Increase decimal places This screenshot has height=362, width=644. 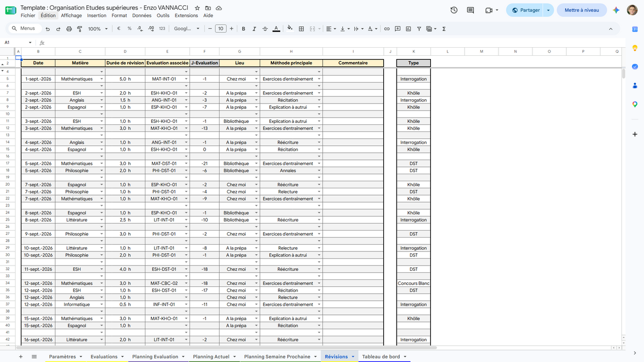[x=151, y=29]
